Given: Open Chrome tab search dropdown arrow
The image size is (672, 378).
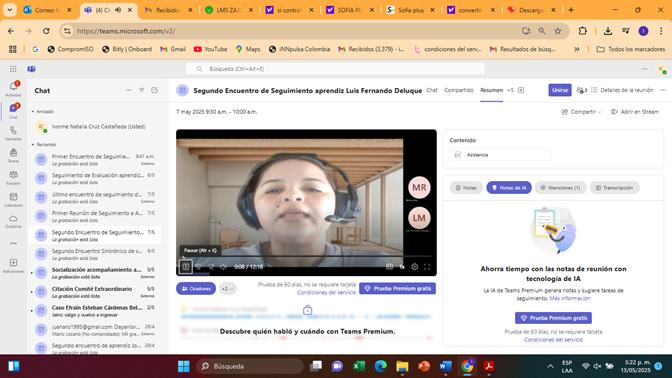Looking at the screenshot, I should tap(9, 9).
